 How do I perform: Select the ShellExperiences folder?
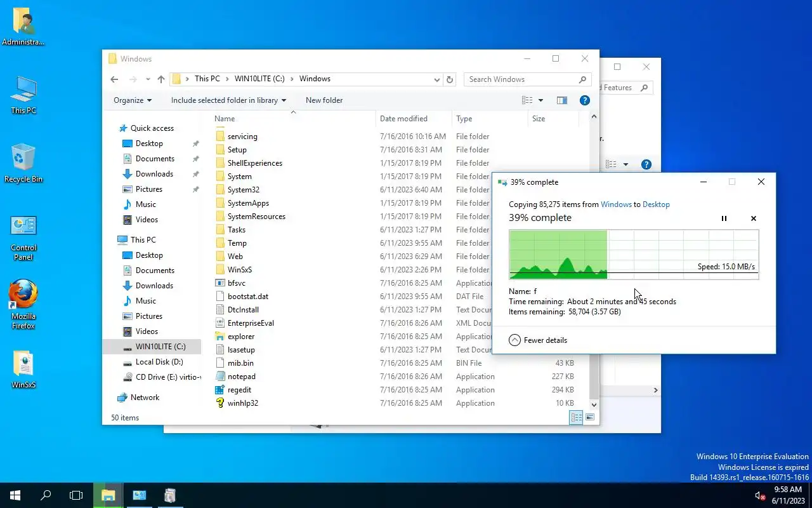tap(255, 163)
